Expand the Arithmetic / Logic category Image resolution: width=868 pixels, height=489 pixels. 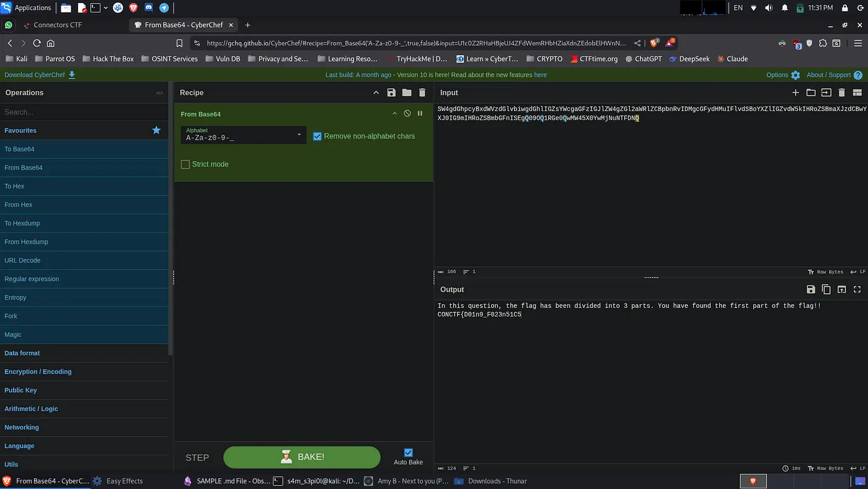(x=84, y=409)
